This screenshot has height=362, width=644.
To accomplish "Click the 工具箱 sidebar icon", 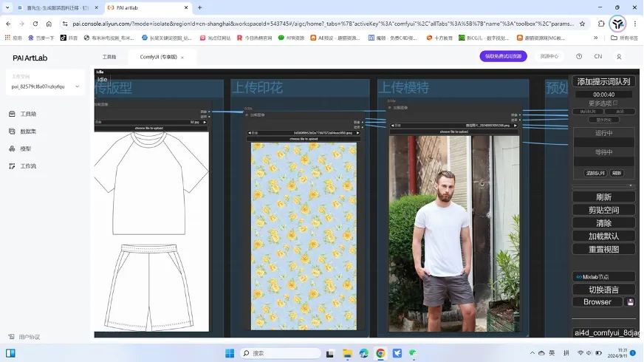I will point(13,114).
